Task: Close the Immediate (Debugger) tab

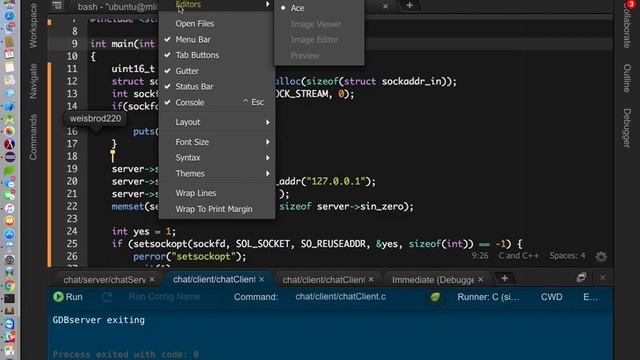Action: coord(480,280)
